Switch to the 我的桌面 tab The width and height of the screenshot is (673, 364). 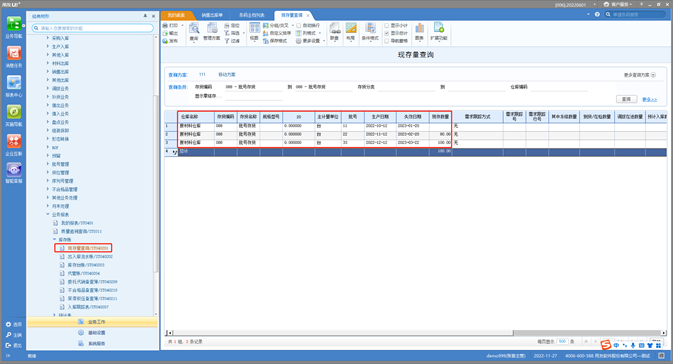click(176, 15)
